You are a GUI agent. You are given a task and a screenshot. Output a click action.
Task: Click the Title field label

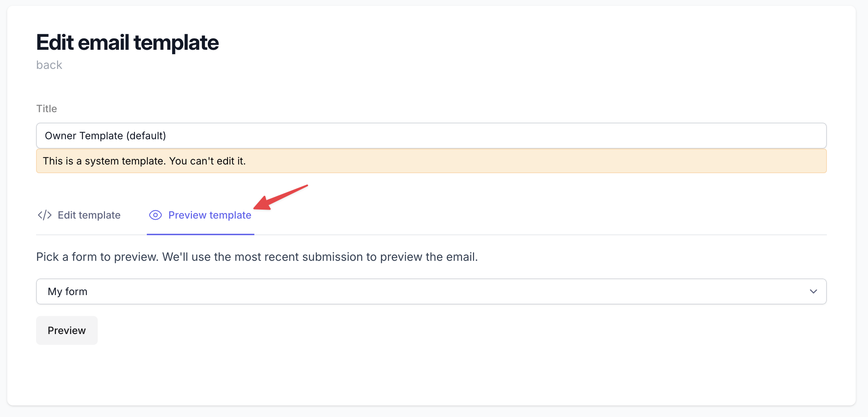47,109
